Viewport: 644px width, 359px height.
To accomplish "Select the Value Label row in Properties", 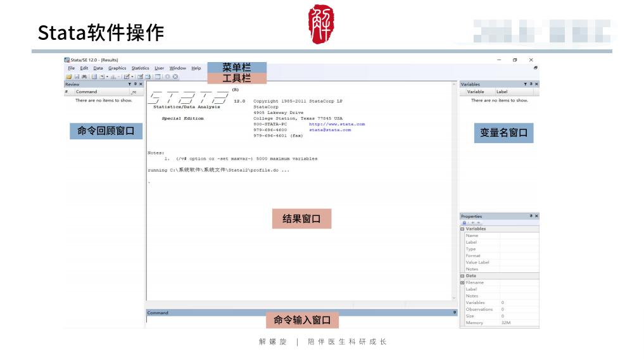I will tap(502, 263).
